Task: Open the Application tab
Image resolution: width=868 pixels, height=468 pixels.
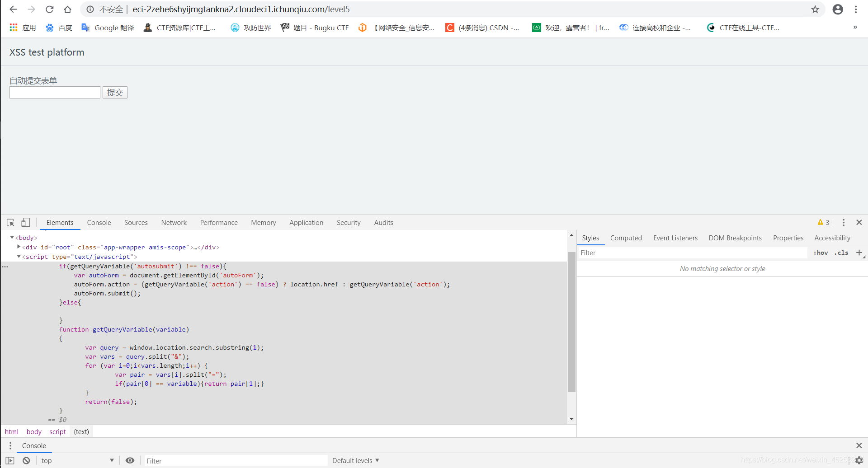Action: (307, 223)
